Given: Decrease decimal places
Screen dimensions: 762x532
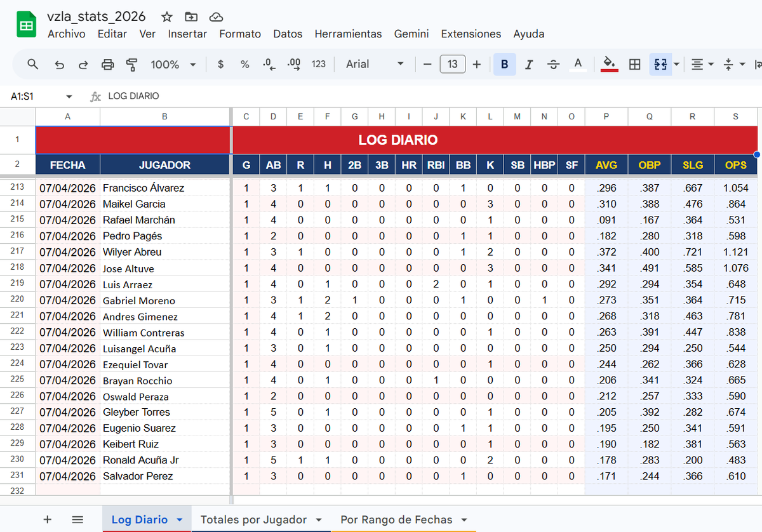Looking at the screenshot, I should click(269, 64).
